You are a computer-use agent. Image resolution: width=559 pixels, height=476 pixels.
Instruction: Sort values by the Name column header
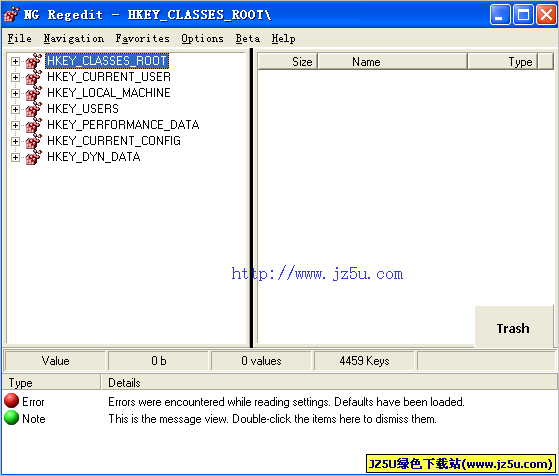[x=393, y=61]
